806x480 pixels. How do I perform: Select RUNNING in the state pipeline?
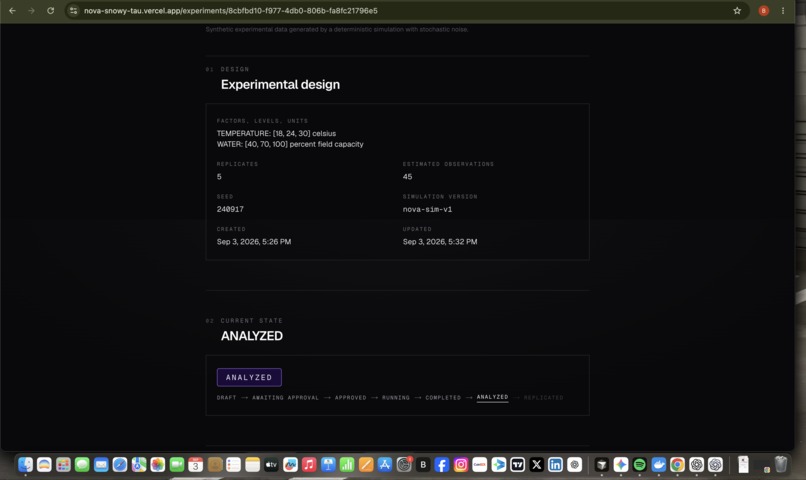396,397
